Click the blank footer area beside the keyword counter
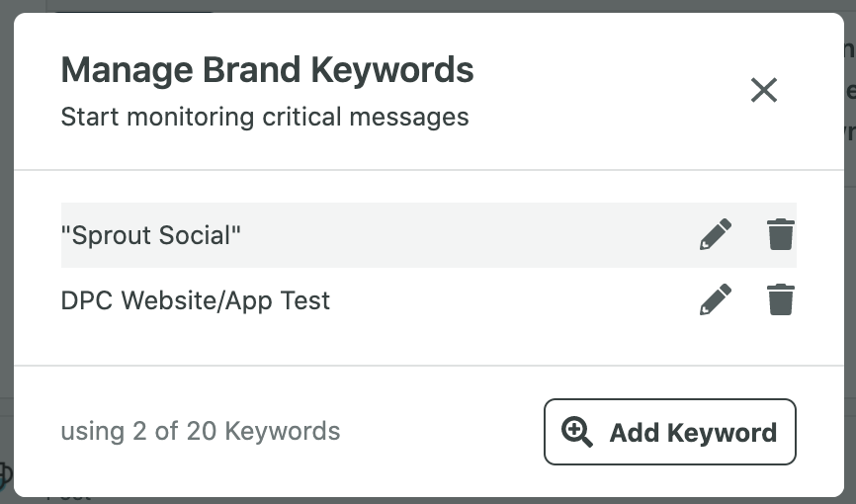 point(442,432)
